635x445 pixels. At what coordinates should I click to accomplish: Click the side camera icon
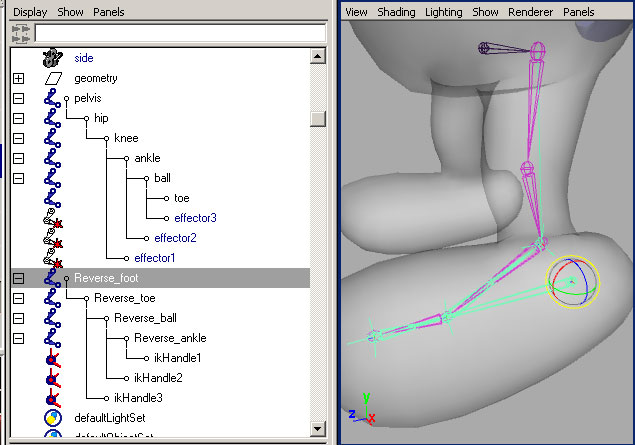pyautogui.click(x=53, y=58)
